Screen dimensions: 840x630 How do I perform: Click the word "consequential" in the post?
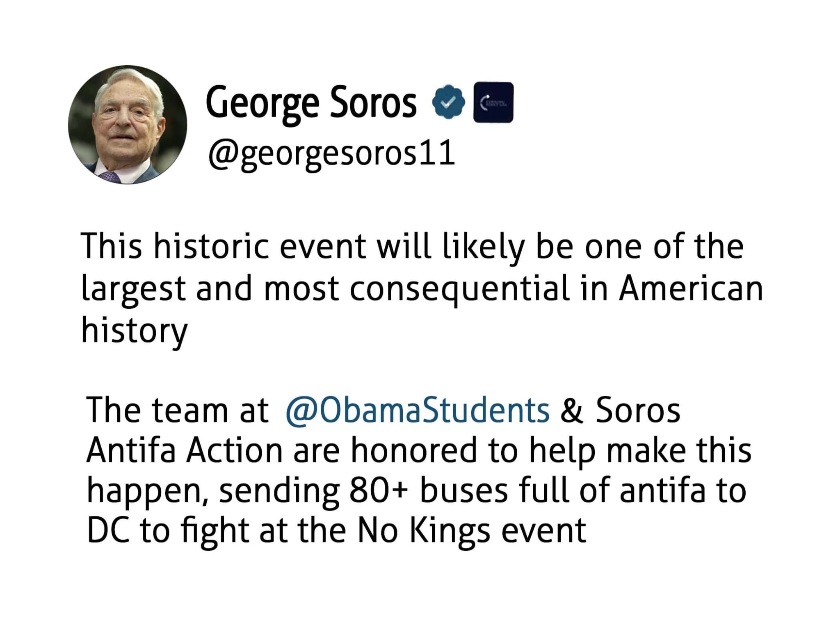click(459, 289)
